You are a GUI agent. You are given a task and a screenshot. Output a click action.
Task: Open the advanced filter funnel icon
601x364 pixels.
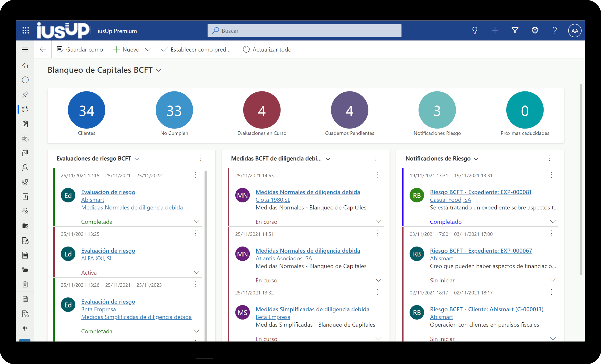tap(515, 31)
